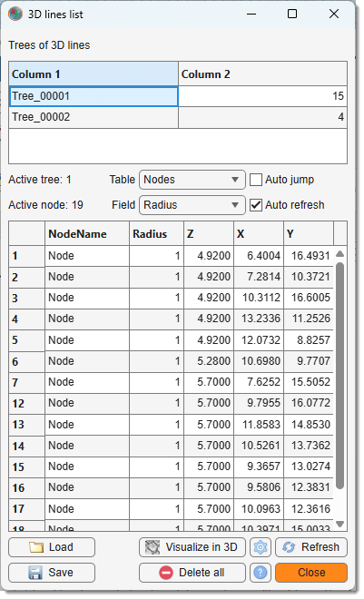The image size is (364, 599).
Task: Close the 3D lines list dialog
Action: click(311, 573)
